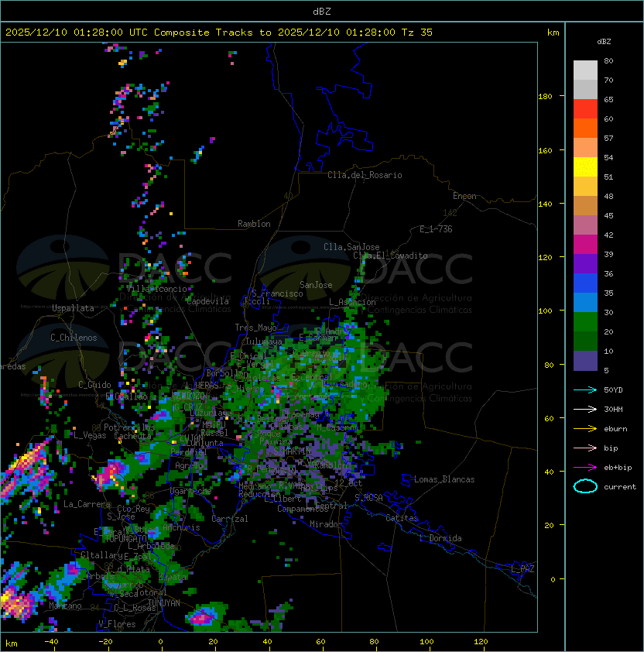Pick the dark green 10–20 dBZ swatch

[x=585, y=341]
